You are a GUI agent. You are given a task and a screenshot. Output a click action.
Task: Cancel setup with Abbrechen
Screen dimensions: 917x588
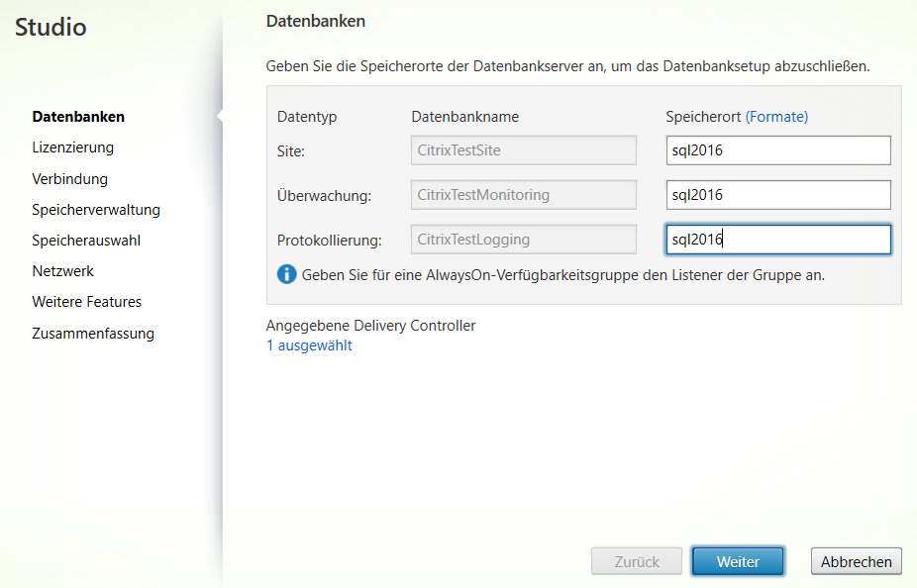tap(856, 561)
